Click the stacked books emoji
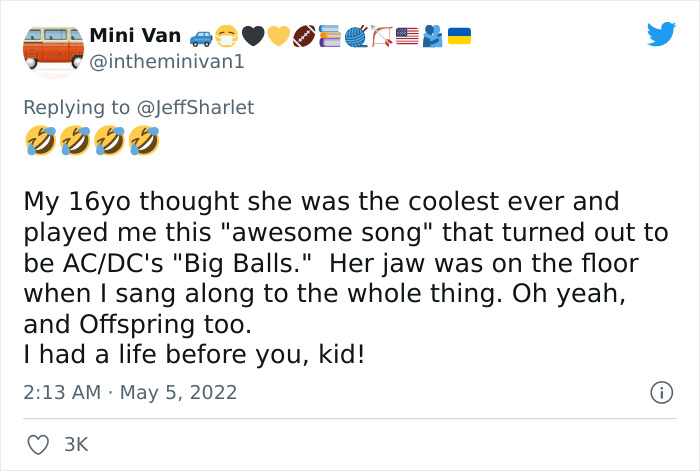 [329, 37]
